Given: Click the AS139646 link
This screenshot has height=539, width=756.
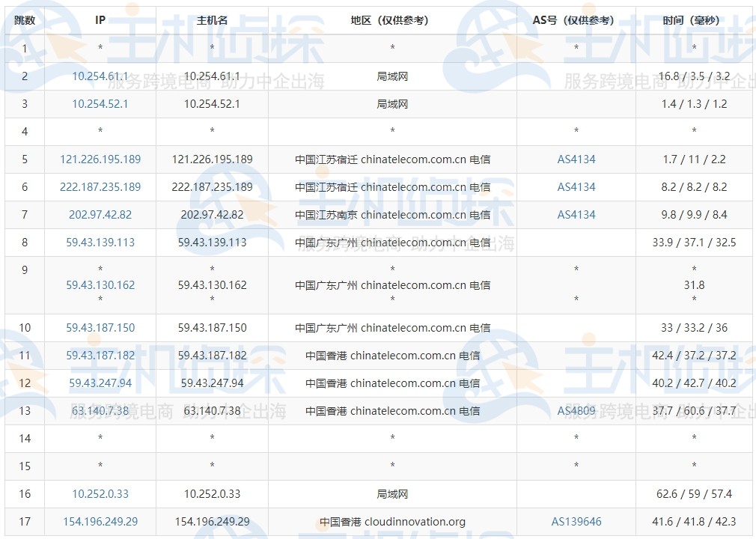Looking at the screenshot, I should pyautogui.click(x=576, y=522).
